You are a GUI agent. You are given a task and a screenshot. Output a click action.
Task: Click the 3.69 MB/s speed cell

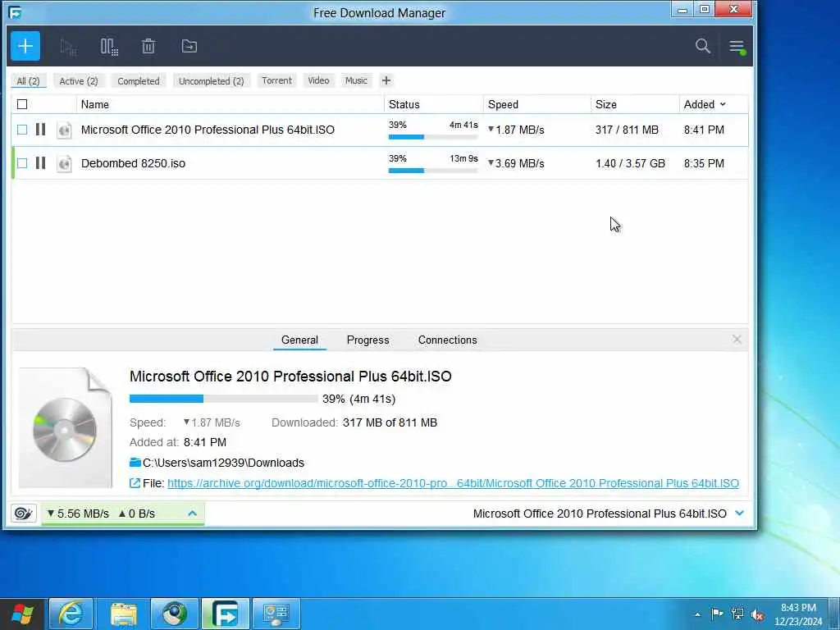point(516,163)
